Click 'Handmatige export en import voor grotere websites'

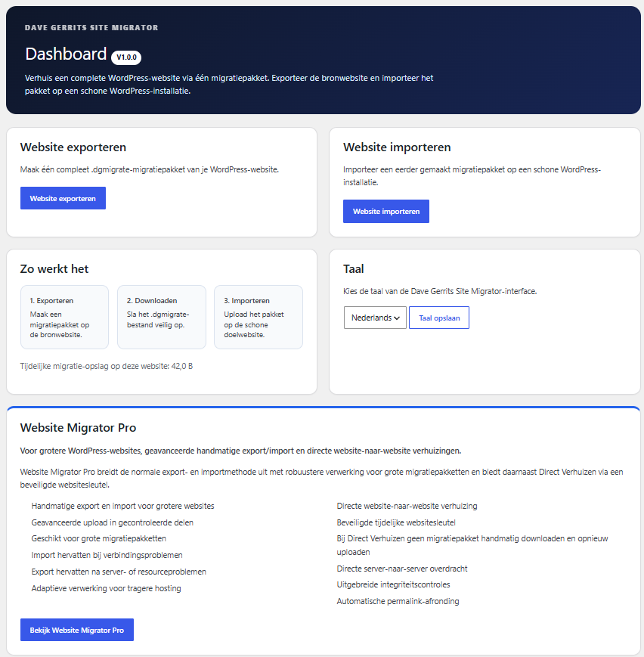pyautogui.click(x=122, y=506)
